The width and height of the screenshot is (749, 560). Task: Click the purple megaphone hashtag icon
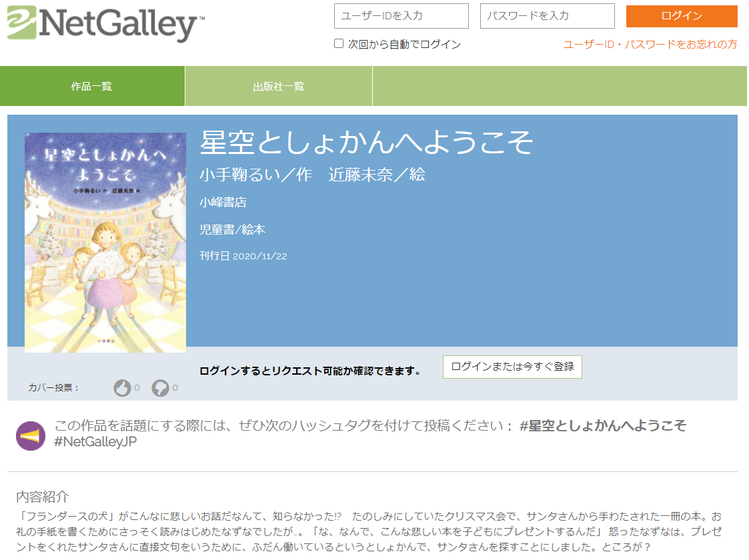click(x=31, y=436)
